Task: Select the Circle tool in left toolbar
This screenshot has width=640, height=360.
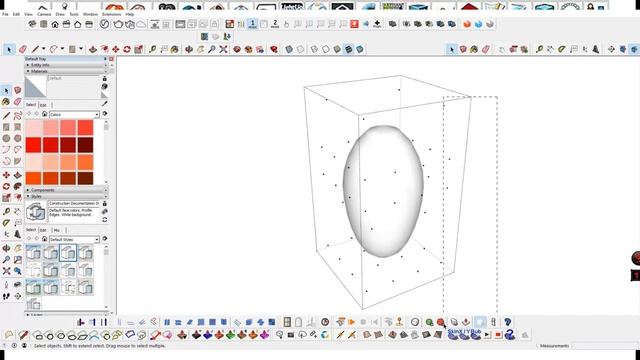Action: [x=6, y=138]
